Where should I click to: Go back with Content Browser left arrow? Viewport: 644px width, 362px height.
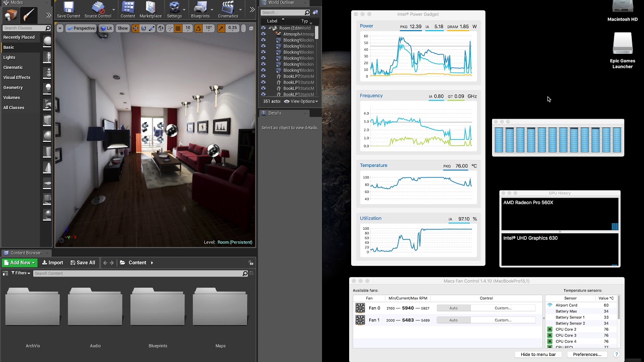[x=105, y=262]
